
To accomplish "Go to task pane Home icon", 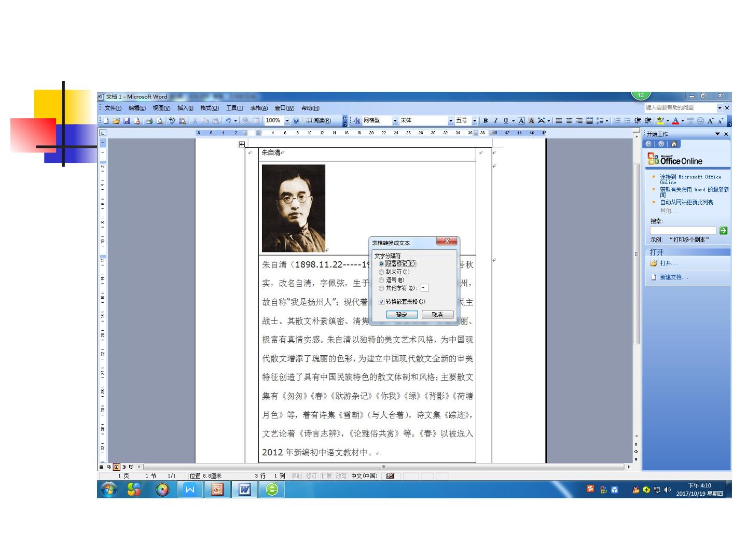I will (x=674, y=144).
